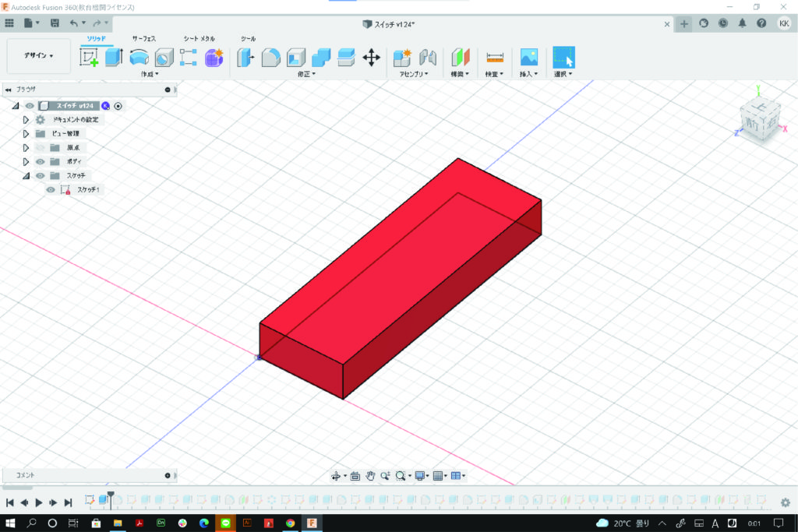Expand the ドキュメントの設定 node

(26, 120)
